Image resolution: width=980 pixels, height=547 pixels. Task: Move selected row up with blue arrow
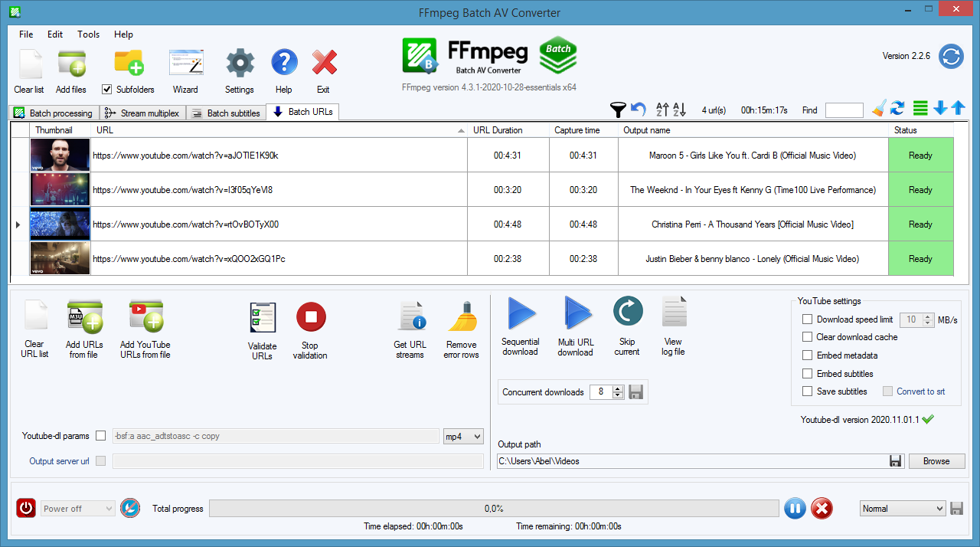pyautogui.click(x=958, y=109)
